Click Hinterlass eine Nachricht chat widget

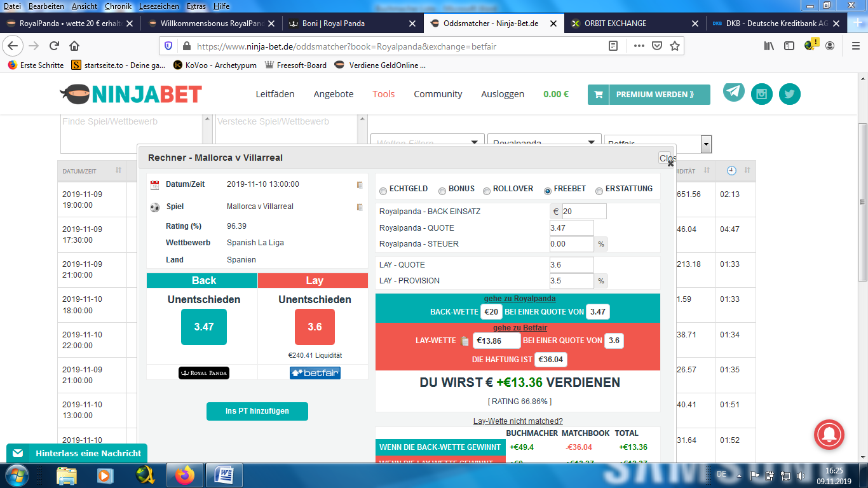click(77, 453)
